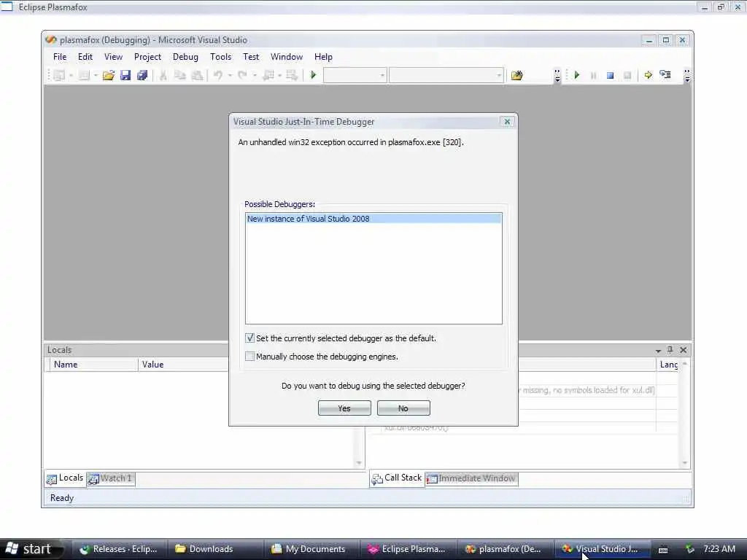Expand the standard toolbar options chevron
Screen dimensions: 747x560
[x=557, y=76]
